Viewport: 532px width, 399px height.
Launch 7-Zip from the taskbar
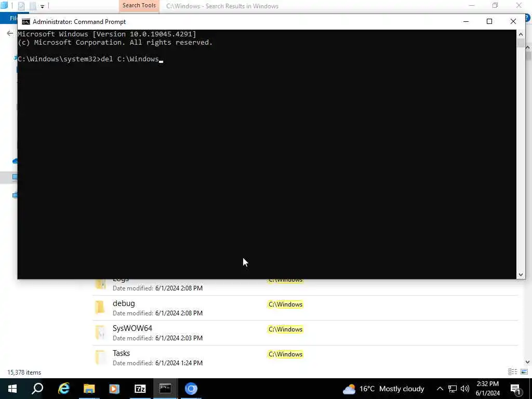click(140, 389)
